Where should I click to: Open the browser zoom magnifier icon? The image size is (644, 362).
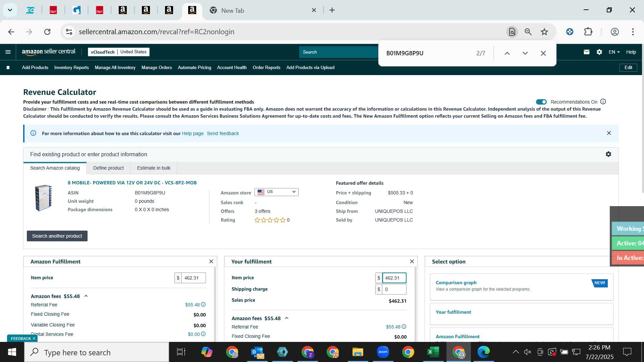click(x=528, y=32)
